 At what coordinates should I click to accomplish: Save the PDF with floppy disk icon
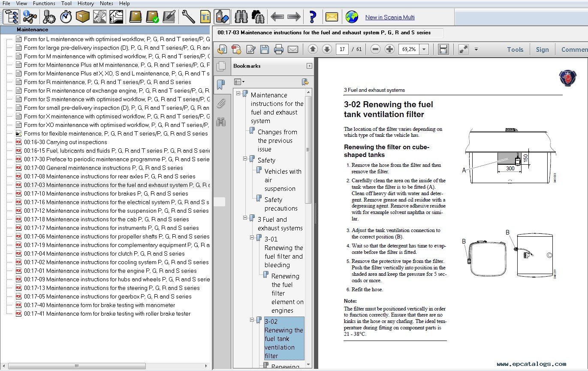[x=265, y=49]
